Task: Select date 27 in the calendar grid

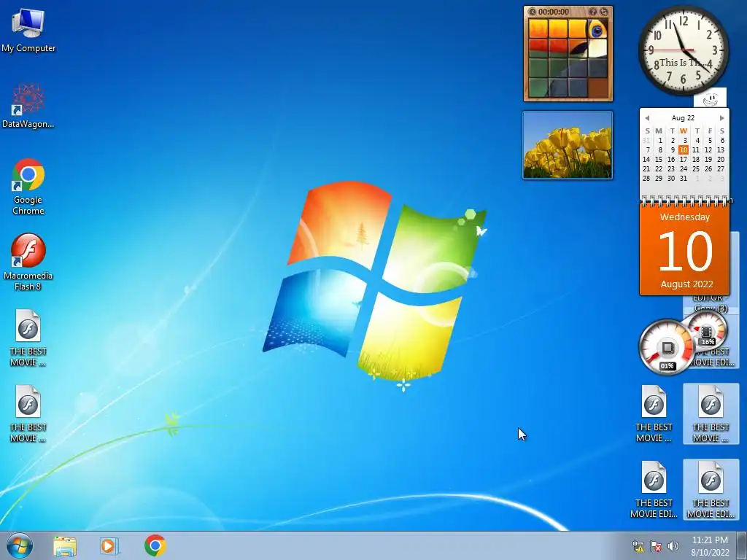Action: (721, 168)
